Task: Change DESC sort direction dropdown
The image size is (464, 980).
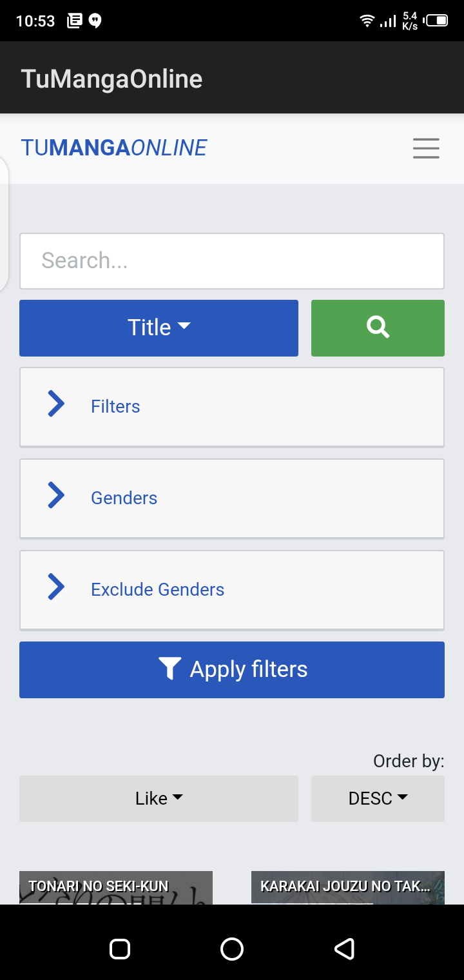Action: click(378, 798)
